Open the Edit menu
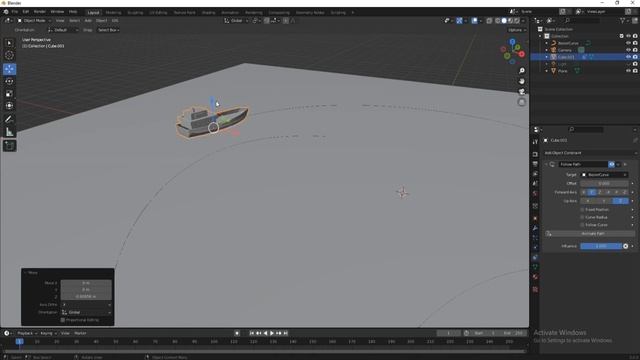 point(26,12)
